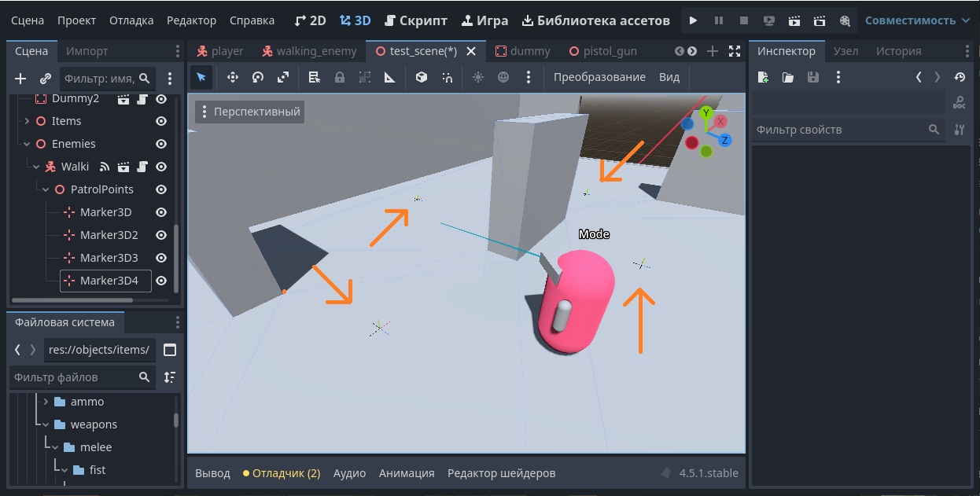
Task: Toggle visibility of the Enemies node
Action: 161,144
